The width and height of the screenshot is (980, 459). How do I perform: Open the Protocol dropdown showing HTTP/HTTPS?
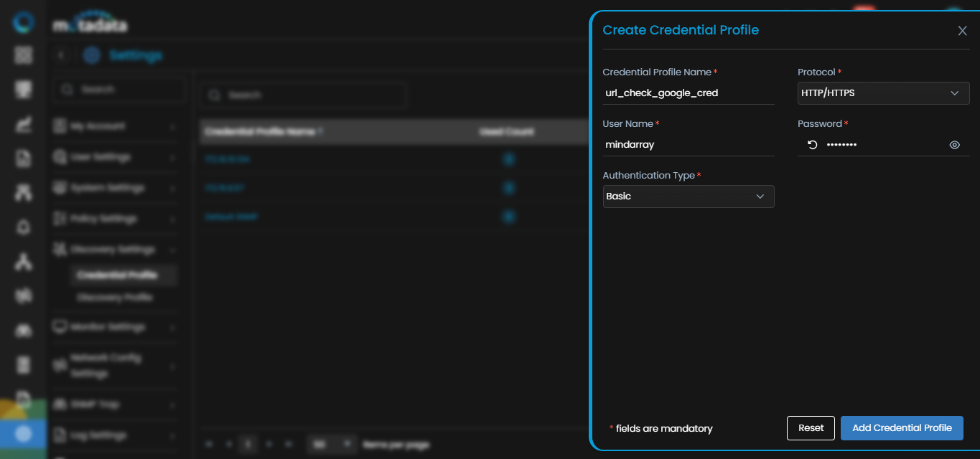coord(883,93)
